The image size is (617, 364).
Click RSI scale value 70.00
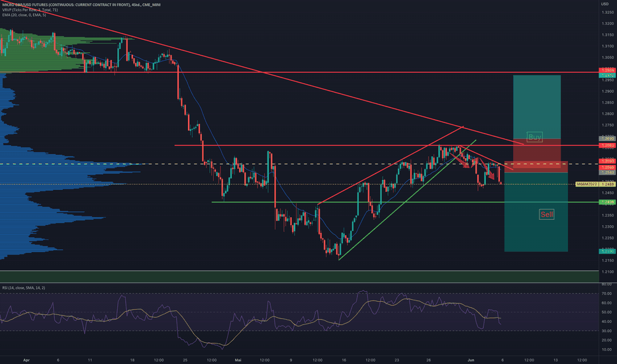(607, 294)
